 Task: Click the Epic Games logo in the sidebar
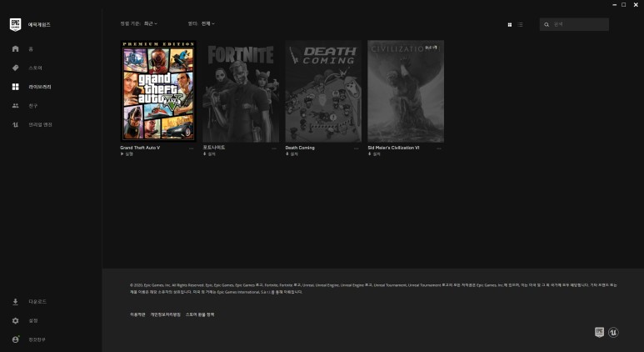[15, 25]
